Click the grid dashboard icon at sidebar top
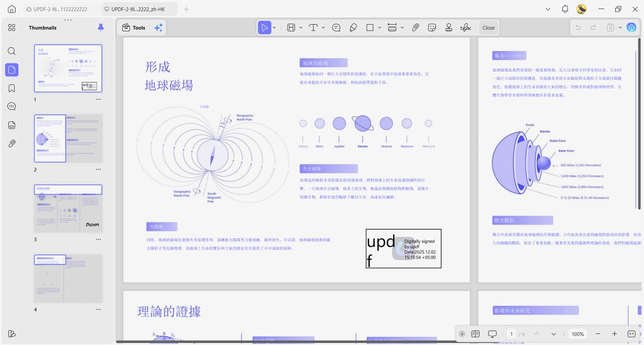644x345 pixels. click(x=12, y=28)
